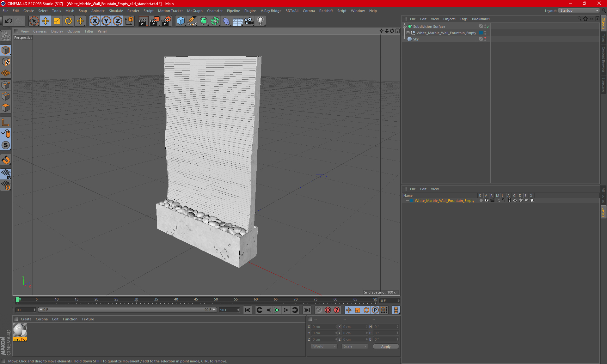Select the Live Selection tool

pyautogui.click(x=34, y=21)
